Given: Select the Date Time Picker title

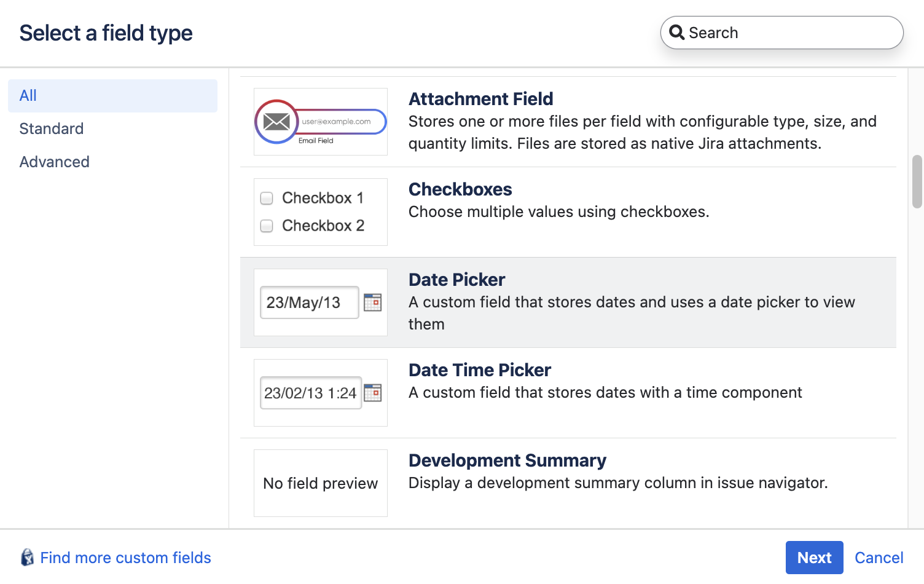Looking at the screenshot, I should click(480, 370).
